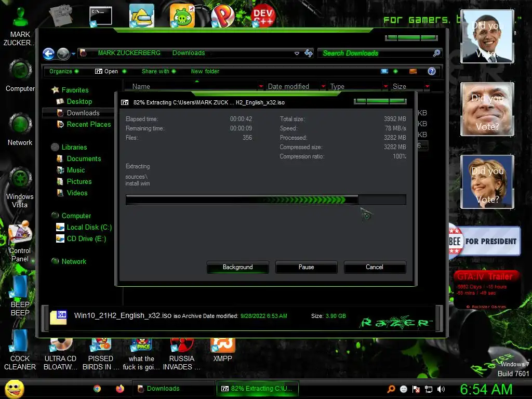
Task: Refresh the Downloads folder
Action: click(309, 54)
